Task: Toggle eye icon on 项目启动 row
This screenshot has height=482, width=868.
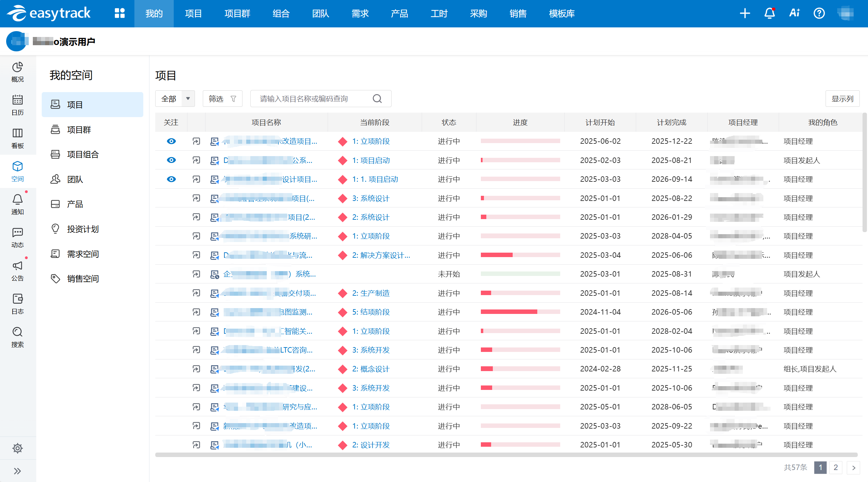Action: (171, 160)
